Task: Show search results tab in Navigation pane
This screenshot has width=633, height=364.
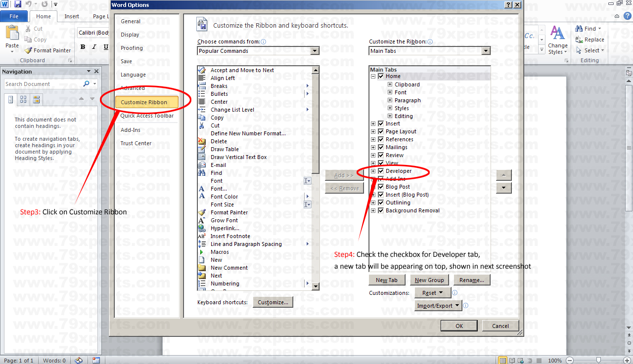Action: 36,99
